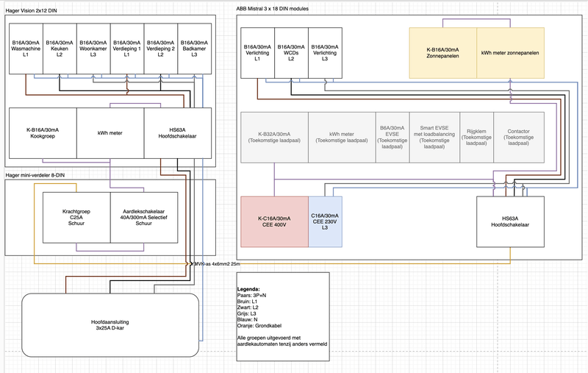Click the 'Grijs: L3' legend line
This screenshot has width=588, height=373.
pos(247,313)
